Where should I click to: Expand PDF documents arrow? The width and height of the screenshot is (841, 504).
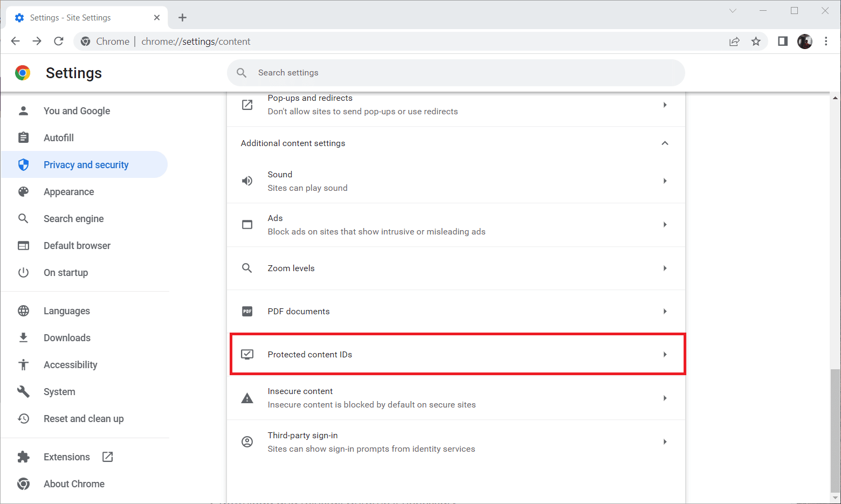(665, 311)
